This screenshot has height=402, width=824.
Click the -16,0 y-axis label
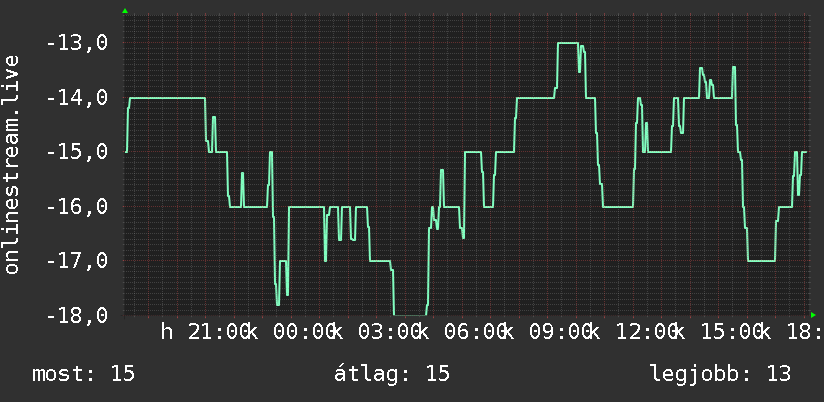pos(77,206)
